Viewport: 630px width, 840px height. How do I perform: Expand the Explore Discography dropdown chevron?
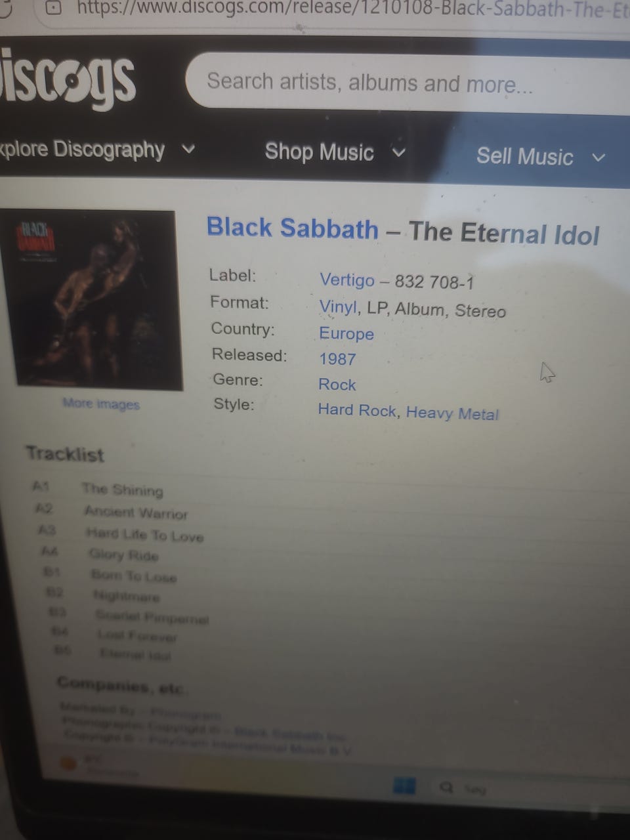click(188, 149)
